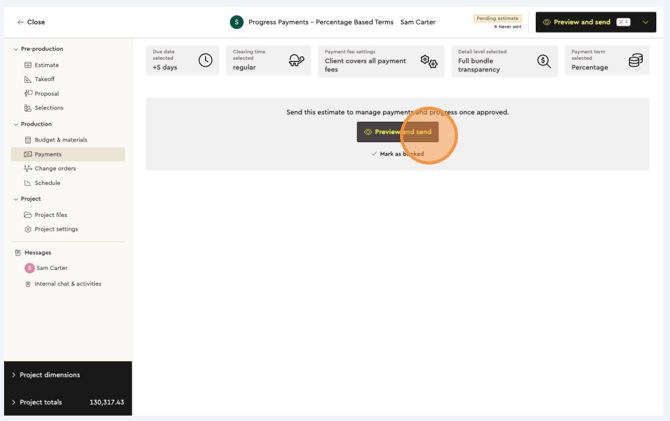Click the center Preview and send button

tap(397, 132)
